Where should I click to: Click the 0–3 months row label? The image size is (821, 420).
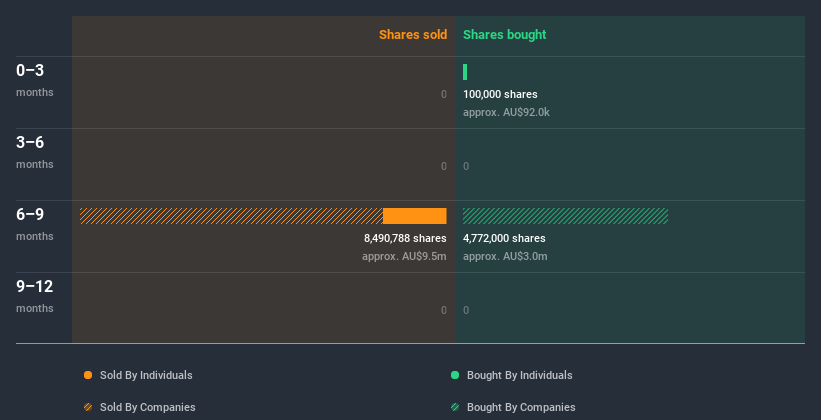[35, 80]
